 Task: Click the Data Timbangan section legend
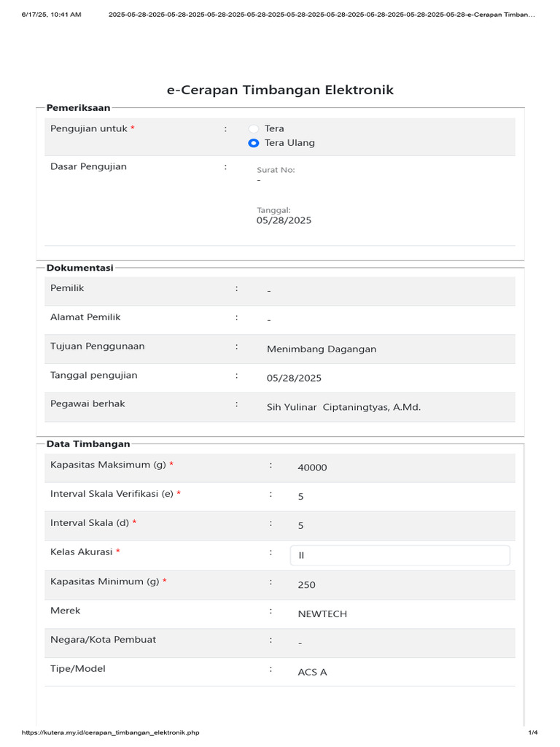pyautogui.click(x=88, y=444)
